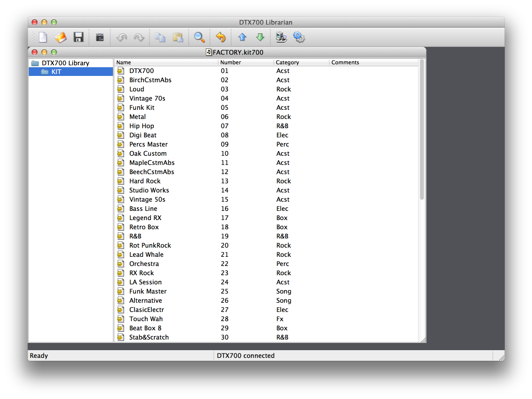Select the Orchestra kit in the list
Viewport: 532px width, 399px height.
tap(144, 264)
